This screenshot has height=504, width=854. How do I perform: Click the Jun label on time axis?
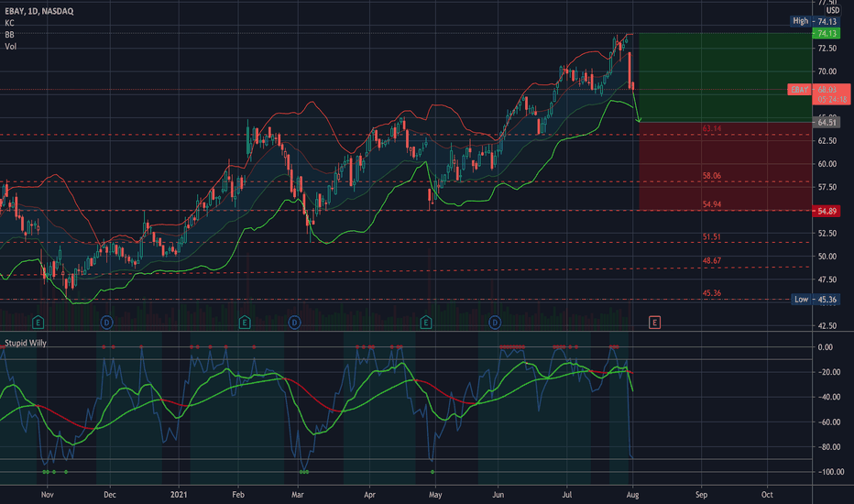pyautogui.click(x=498, y=495)
